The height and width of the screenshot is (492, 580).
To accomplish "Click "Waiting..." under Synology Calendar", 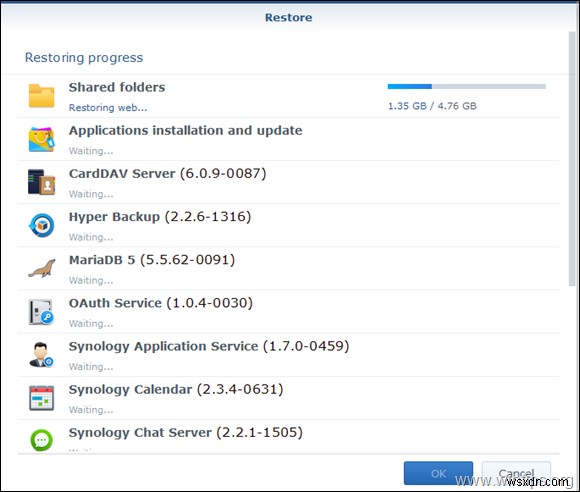I will pyautogui.click(x=91, y=410).
